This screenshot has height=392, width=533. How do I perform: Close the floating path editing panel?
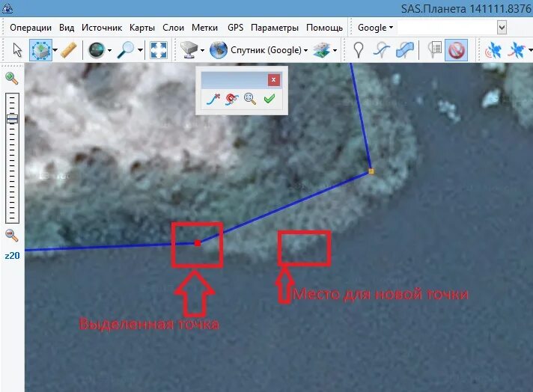coord(274,80)
